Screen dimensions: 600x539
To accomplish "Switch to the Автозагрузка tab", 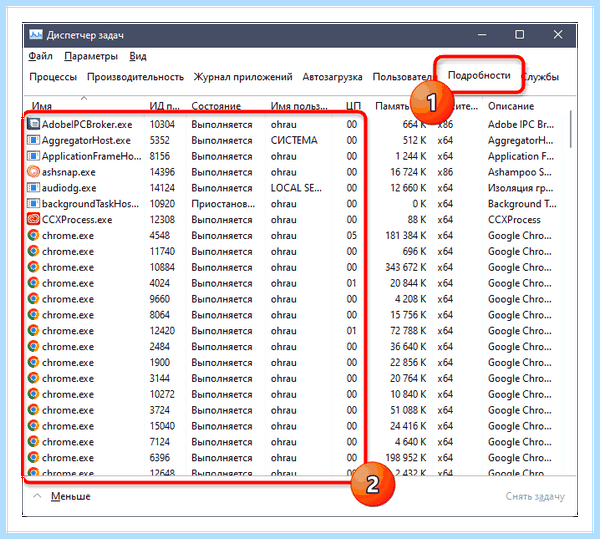I will tap(333, 77).
